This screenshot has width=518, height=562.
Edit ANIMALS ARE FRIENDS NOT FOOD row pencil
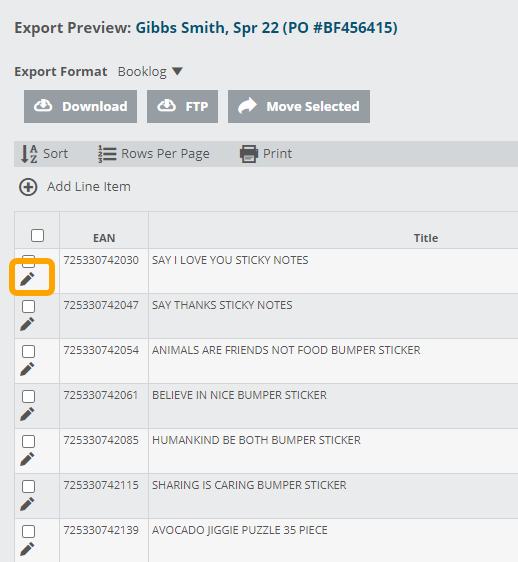pos(27,369)
